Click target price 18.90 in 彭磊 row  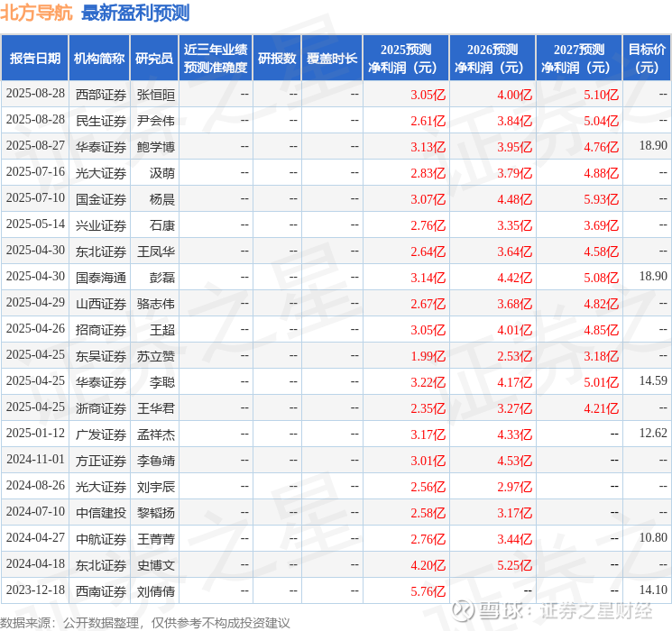tap(653, 277)
